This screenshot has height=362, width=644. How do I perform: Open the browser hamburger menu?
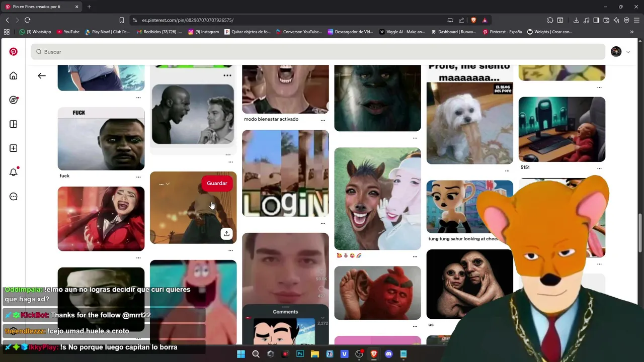637,20
